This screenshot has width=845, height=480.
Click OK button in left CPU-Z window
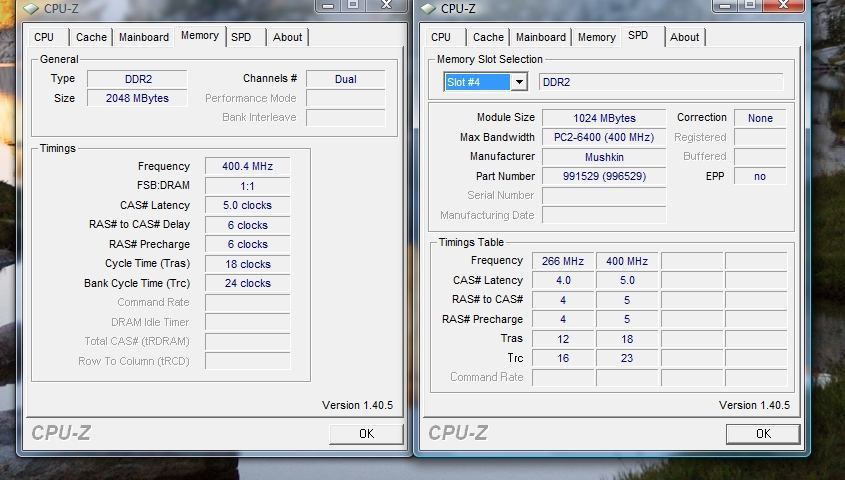pos(366,434)
